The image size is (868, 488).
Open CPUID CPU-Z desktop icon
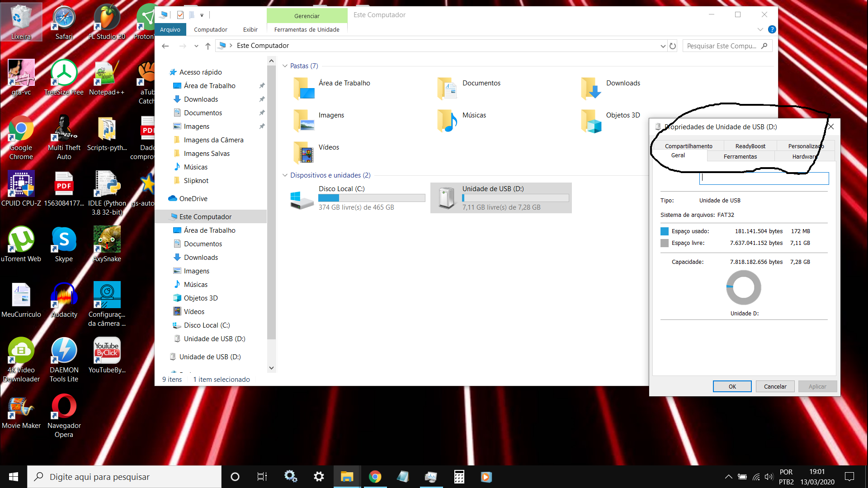tap(21, 188)
